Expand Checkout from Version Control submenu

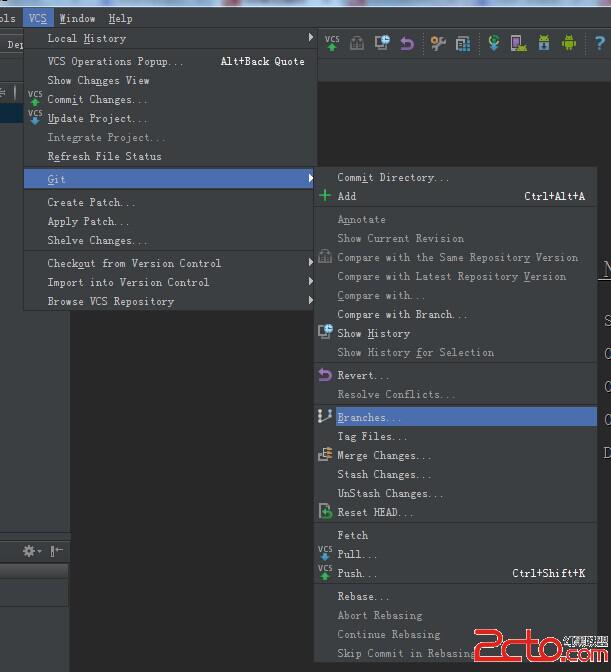point(170,263)
